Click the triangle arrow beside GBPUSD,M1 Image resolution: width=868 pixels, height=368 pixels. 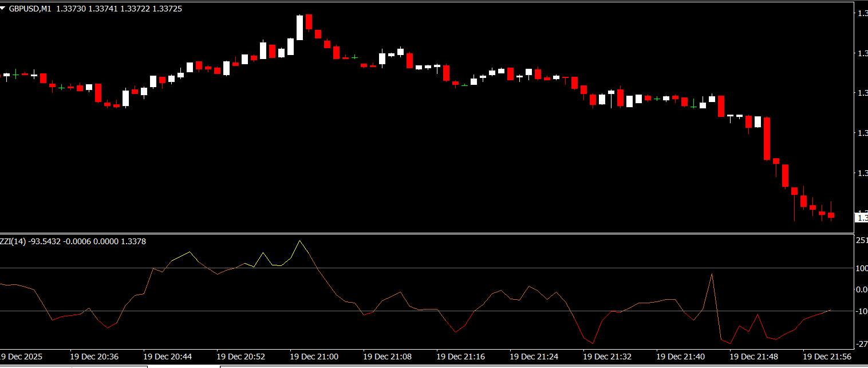click(4, 9)
